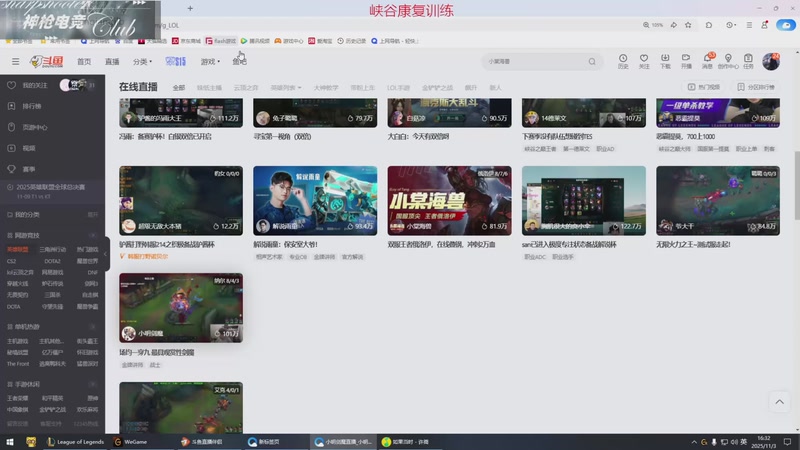The height and width of the screenshot is (450, 800).
Task: Click the browser share arrow icon
Action: coord(673,24)
